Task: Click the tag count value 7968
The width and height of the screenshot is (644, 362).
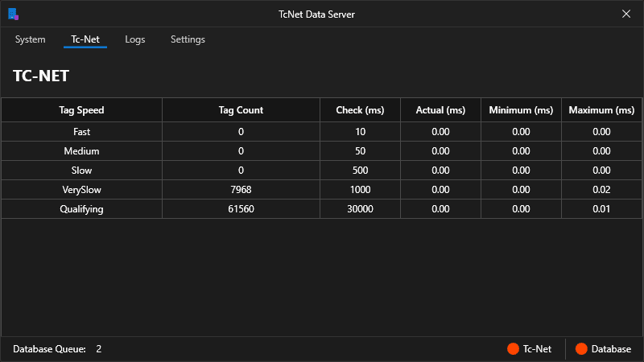Action: [x=241, y=190]
